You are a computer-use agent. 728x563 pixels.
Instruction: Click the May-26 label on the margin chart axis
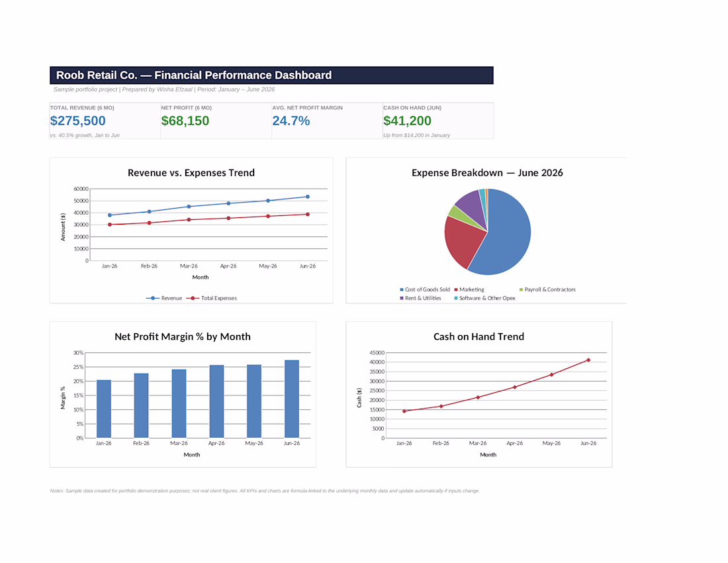[254, 443]
